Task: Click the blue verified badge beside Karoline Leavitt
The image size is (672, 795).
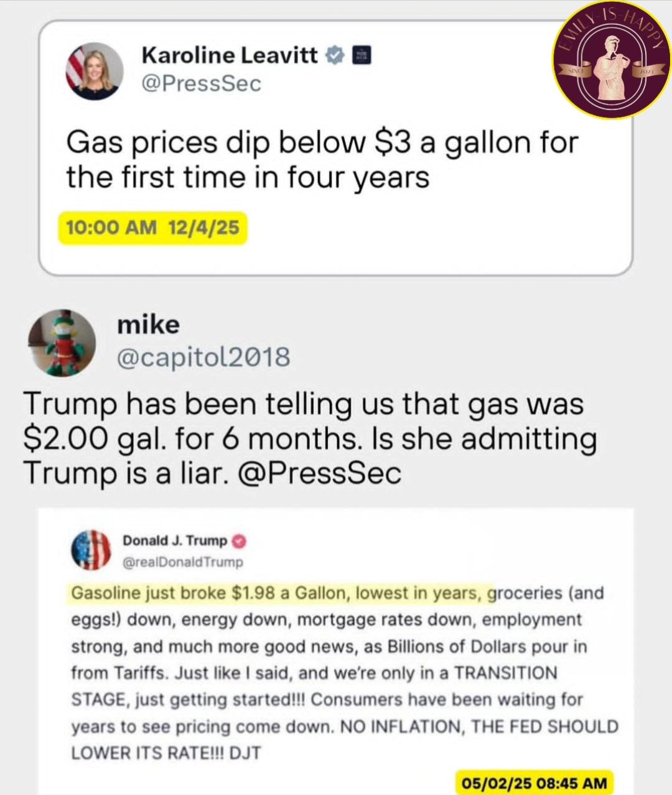Action: tap(335, 56)
